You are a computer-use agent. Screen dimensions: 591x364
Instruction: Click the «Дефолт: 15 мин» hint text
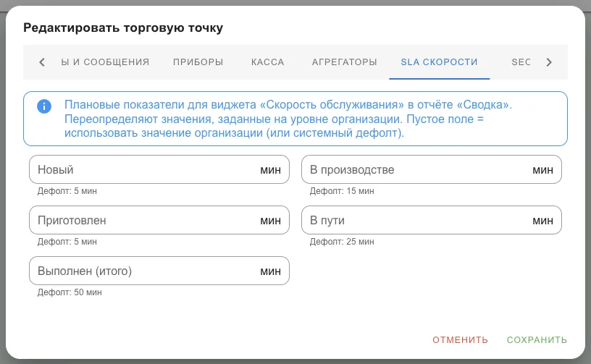[x=342, y=191]
